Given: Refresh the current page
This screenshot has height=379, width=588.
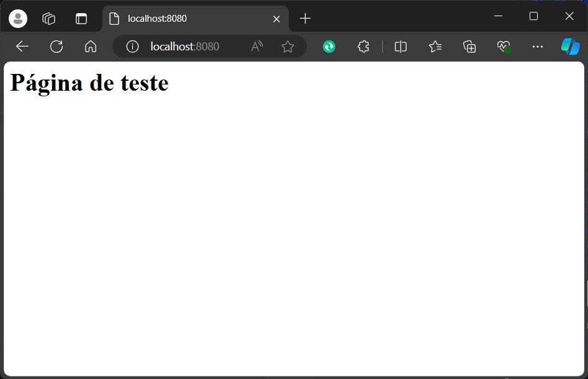Looking at the screenshot, I should (57, 47).
